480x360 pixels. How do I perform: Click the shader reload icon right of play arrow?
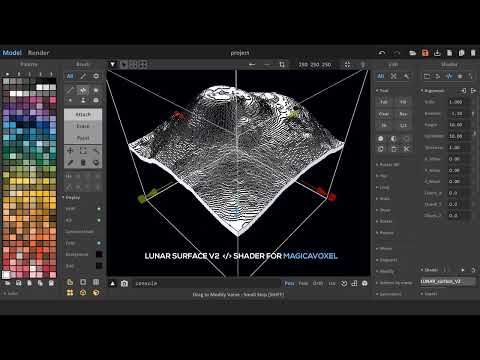[473, 270]
